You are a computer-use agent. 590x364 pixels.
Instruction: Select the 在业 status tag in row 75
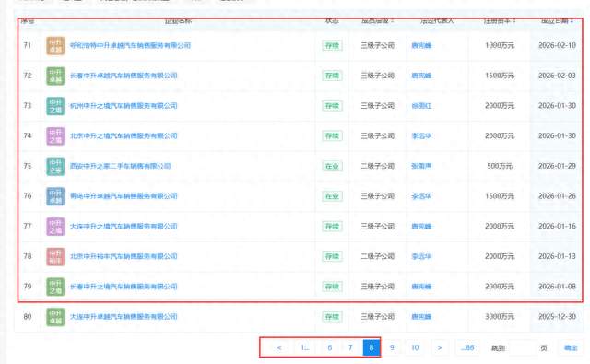click(x=332, y=166)
